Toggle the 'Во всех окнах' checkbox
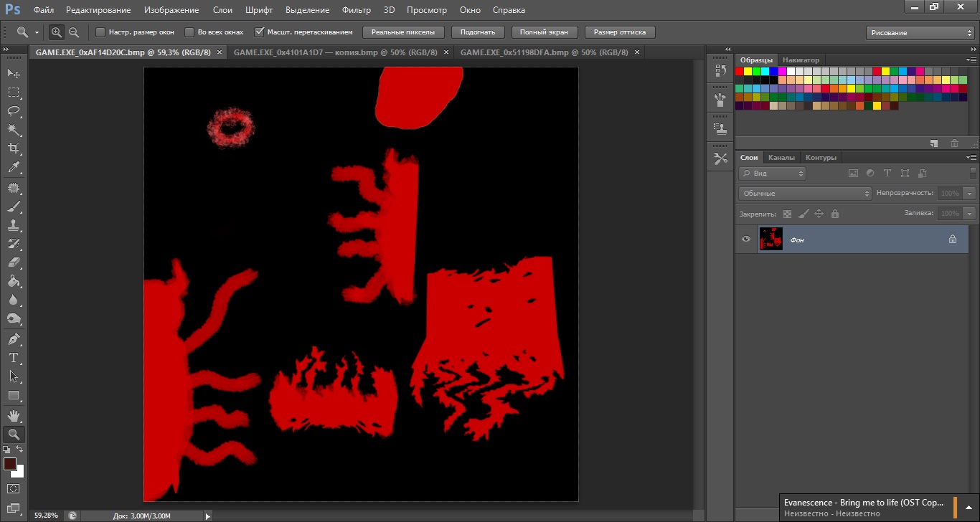This screenshot has height=522, width=980. pyautogui.click(x=189, y=32)
